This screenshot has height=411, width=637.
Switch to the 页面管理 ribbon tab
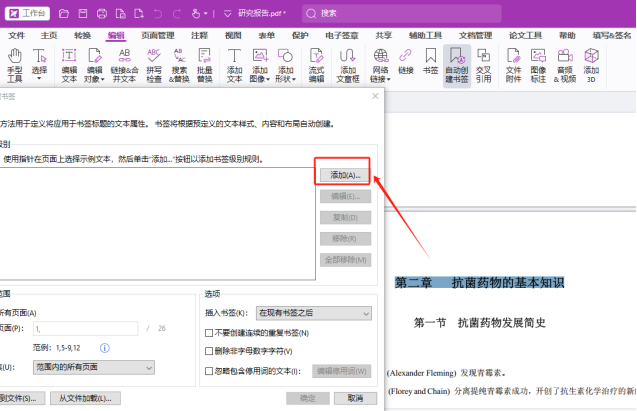[x=157, y=35]
